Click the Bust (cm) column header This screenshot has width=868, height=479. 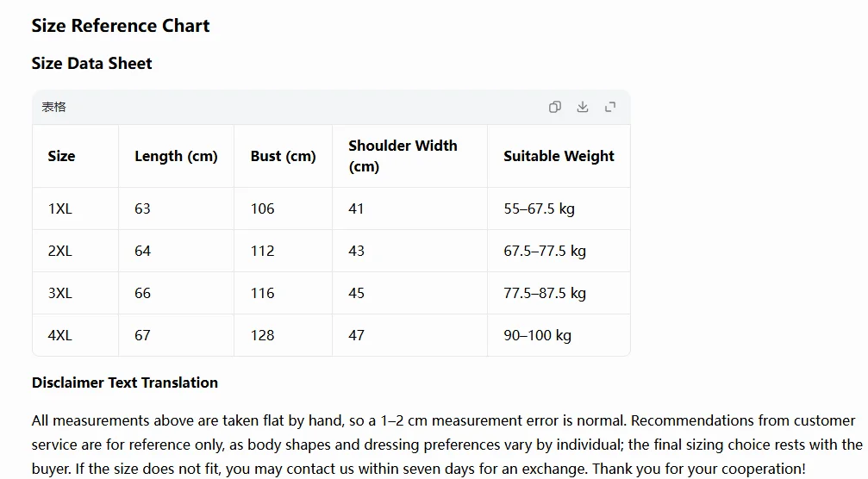tap(283, 157)
